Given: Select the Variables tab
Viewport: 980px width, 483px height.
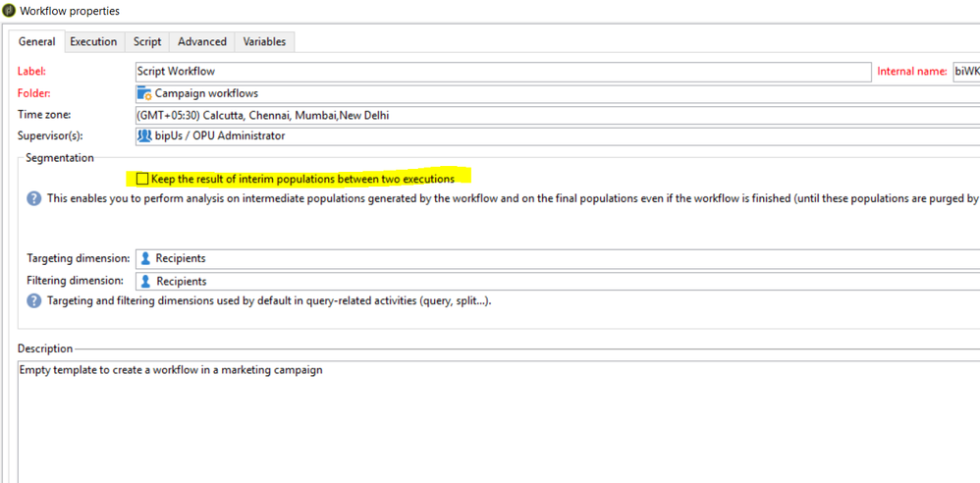Looking at the screenshot, I should [264, 41].
